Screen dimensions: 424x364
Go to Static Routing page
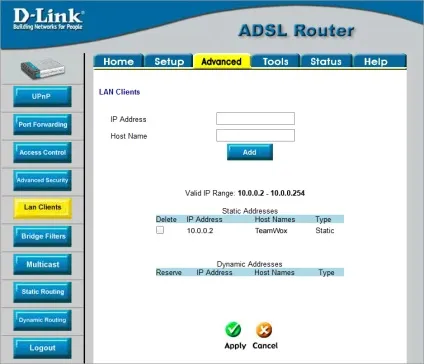(42, 292)
